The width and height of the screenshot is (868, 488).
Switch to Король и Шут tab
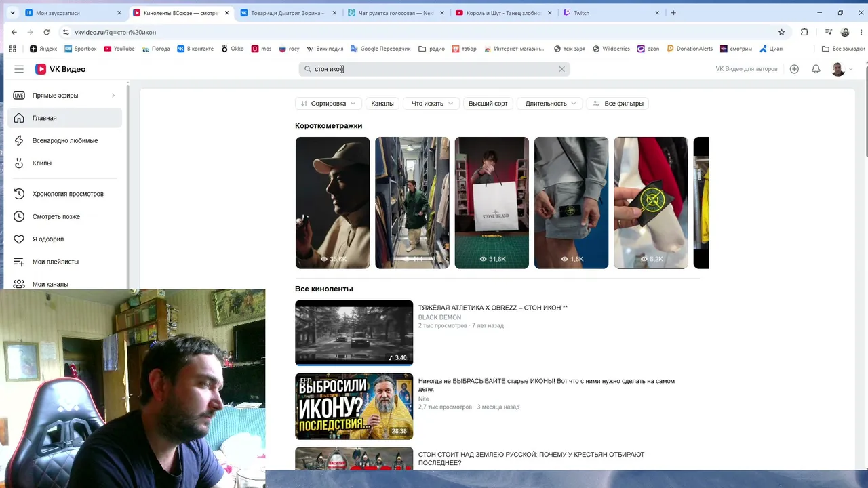coord(504,13)
